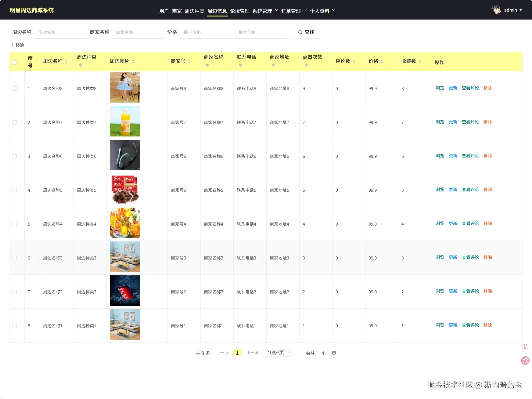Image resolution: width=532 pixels, height=399 pixels.
Task: Check the row for 周边名称7
Action: click(15, 122)
